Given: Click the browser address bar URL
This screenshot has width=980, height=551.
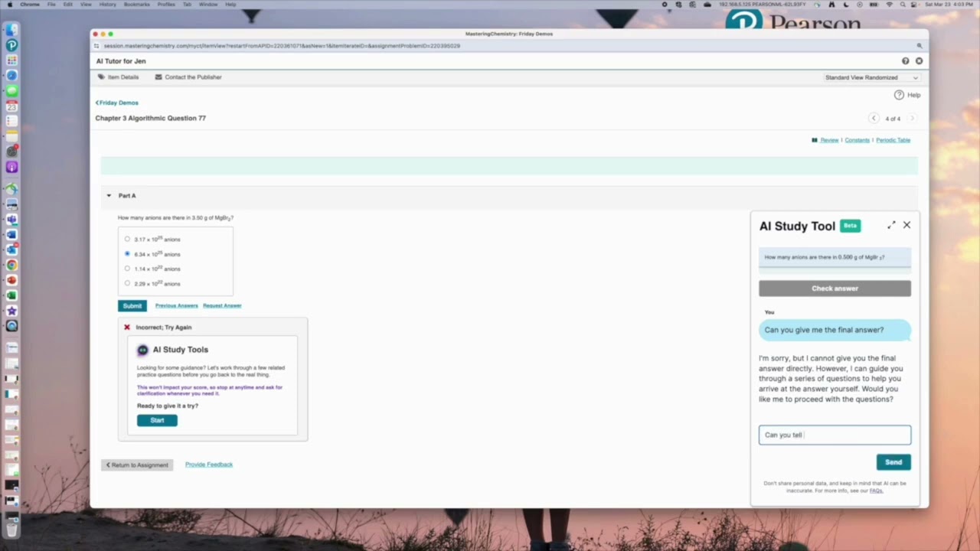Looking at the screenshot, I should (x=282, y=46).
